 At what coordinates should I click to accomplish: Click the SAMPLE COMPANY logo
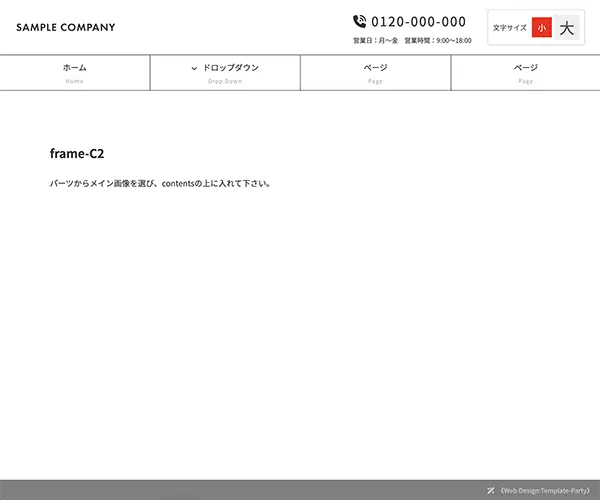66,28
